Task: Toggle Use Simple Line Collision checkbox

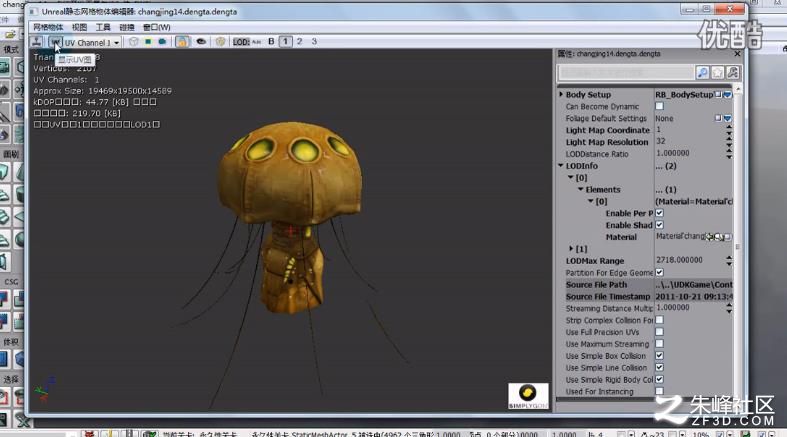Action: [660, 368]
